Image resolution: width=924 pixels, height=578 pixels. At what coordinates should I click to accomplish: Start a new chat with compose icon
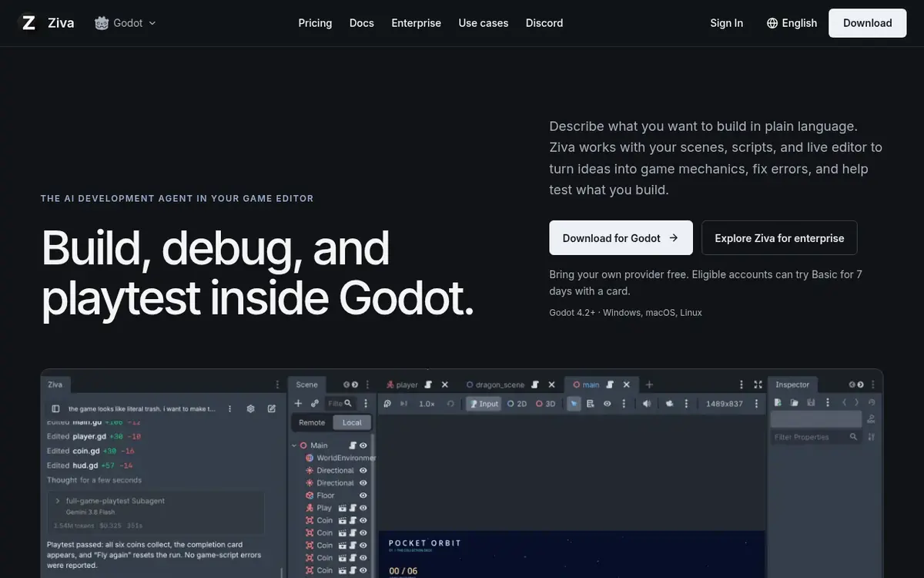[x=271, y=408]
